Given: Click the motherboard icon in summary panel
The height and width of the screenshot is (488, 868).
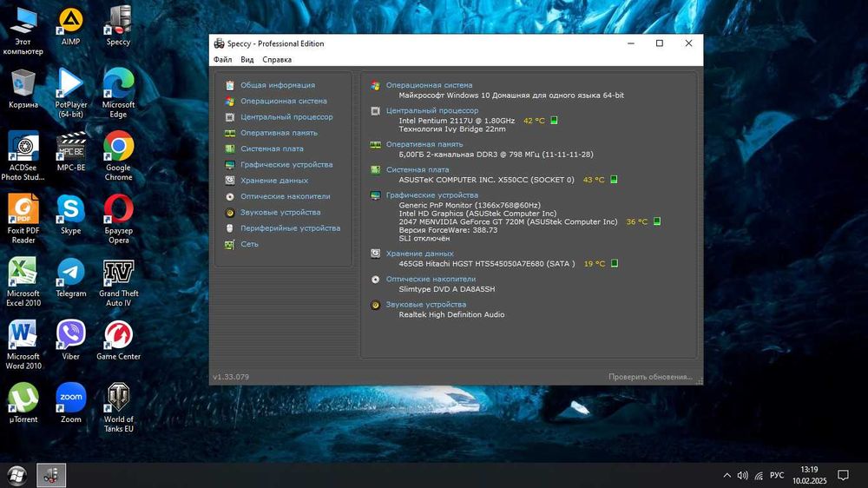Looking at the screenshot, I should point(375,169).
